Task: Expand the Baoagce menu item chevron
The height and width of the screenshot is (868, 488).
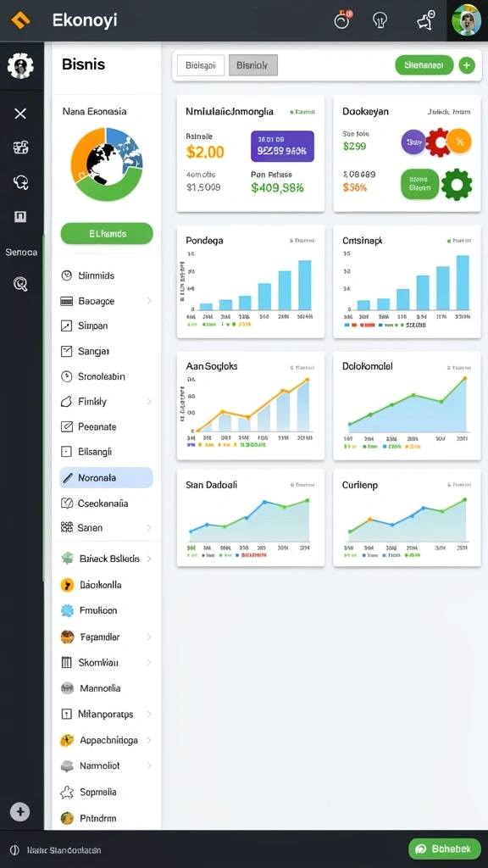Action: point(149,301)
